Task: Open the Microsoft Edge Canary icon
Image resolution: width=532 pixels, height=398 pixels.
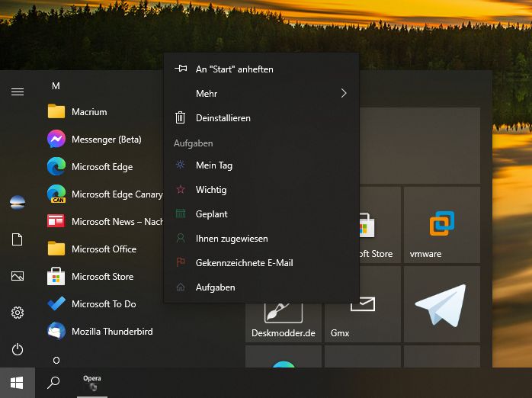Action: 56,194
